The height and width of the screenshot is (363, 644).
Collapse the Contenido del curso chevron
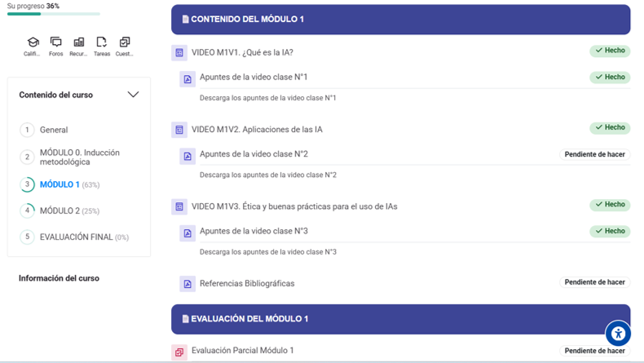133,95
